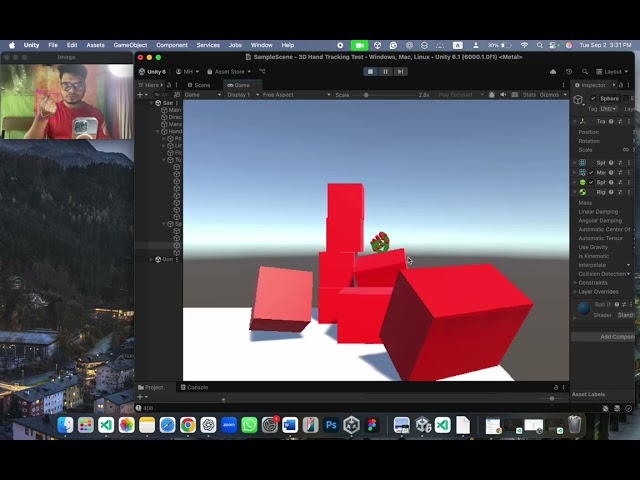
Task: Toggle the Mesh Renderer enabled checkbox
Action: click(591, 173)
